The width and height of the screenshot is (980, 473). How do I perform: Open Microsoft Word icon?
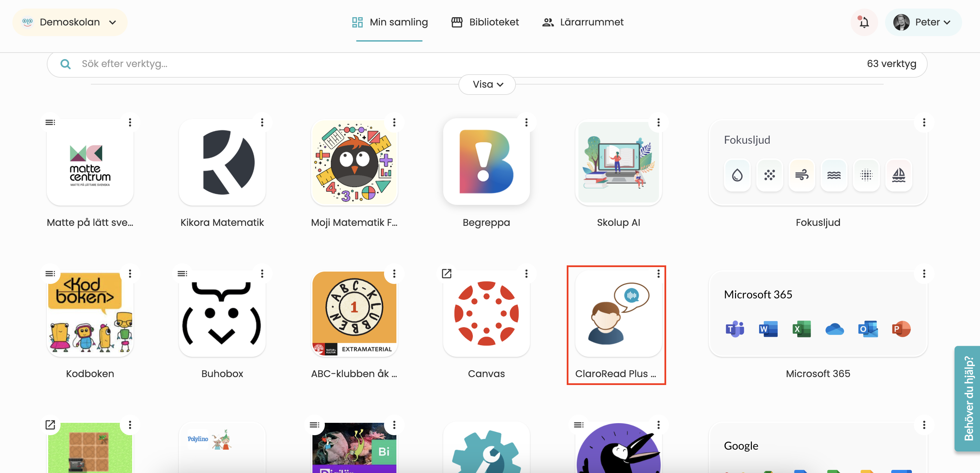(768, 329)
